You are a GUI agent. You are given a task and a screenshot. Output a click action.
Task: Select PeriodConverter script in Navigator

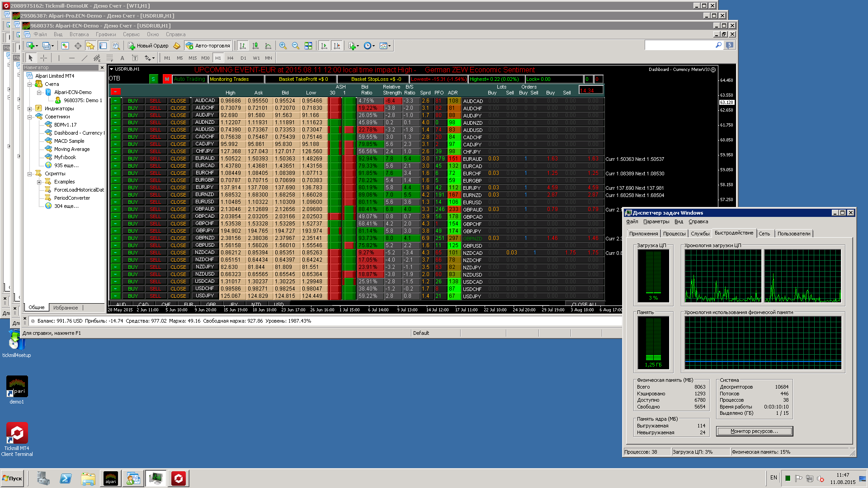72,198
